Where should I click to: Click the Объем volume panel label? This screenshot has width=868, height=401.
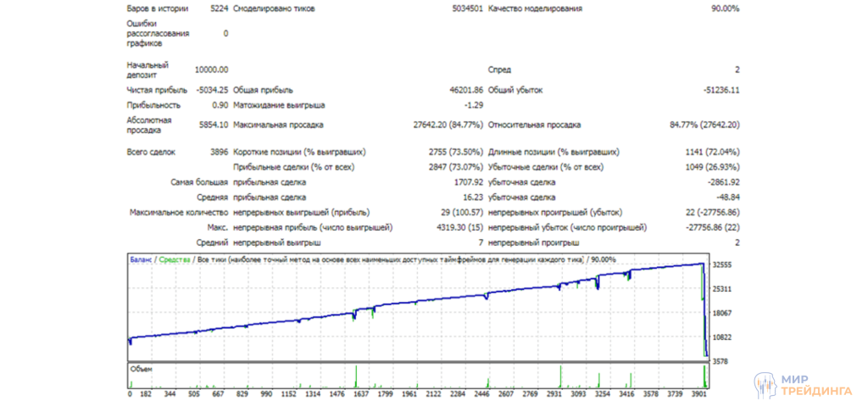click(141, 369)
